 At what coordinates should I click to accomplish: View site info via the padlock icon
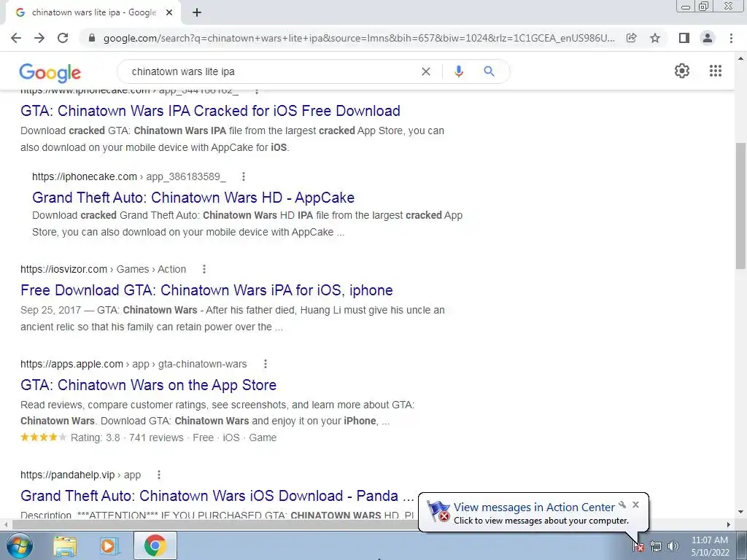point(93,38)
